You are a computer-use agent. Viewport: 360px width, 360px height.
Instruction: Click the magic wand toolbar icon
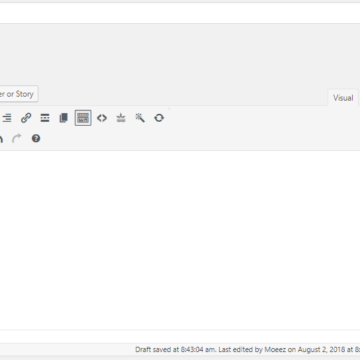pyautogui.click(x=140, y=118)
